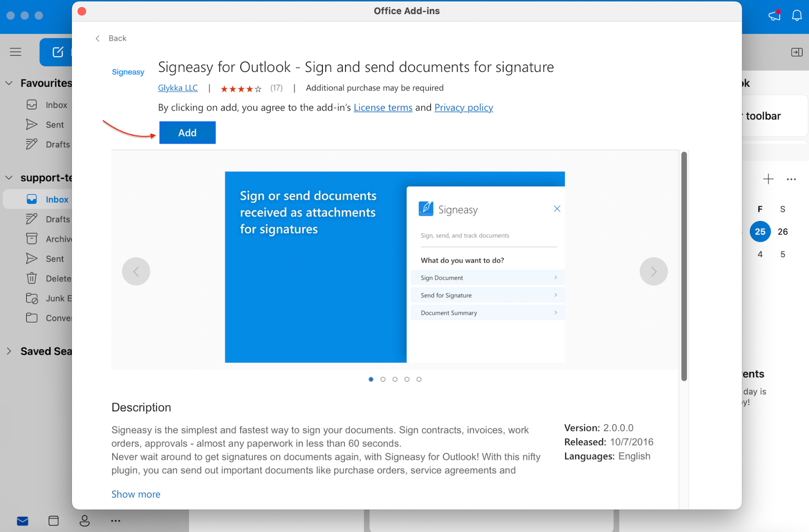This screenshot has width=809, height=532.
Task: Select the highlighted Inbox folder in support account
Action: [x=38, y=199]
